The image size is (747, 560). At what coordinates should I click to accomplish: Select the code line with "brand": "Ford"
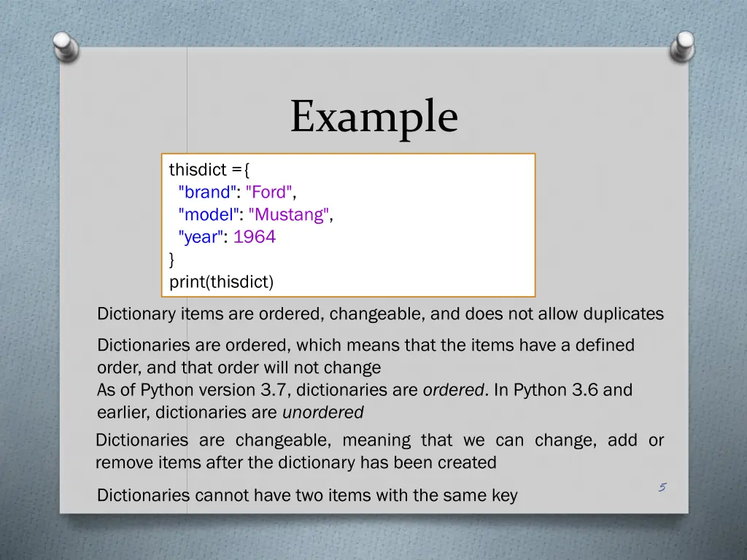pyautogui.click(x=237, y=192)
